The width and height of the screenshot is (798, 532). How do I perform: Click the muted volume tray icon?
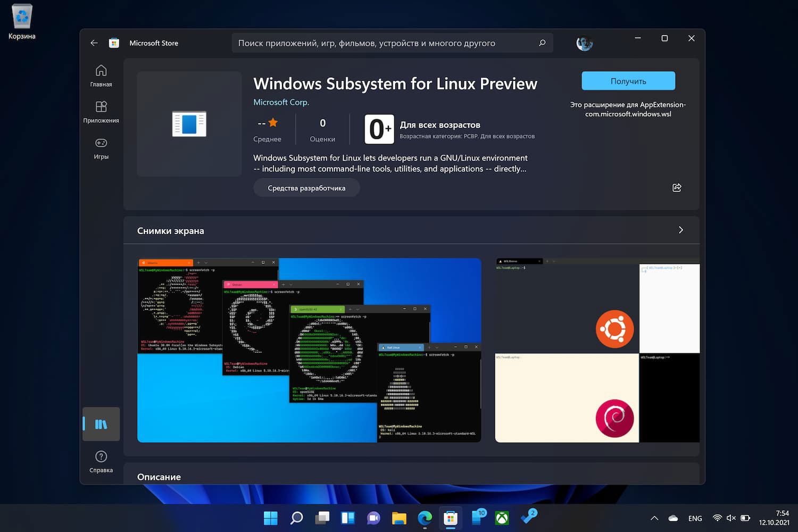731,518
